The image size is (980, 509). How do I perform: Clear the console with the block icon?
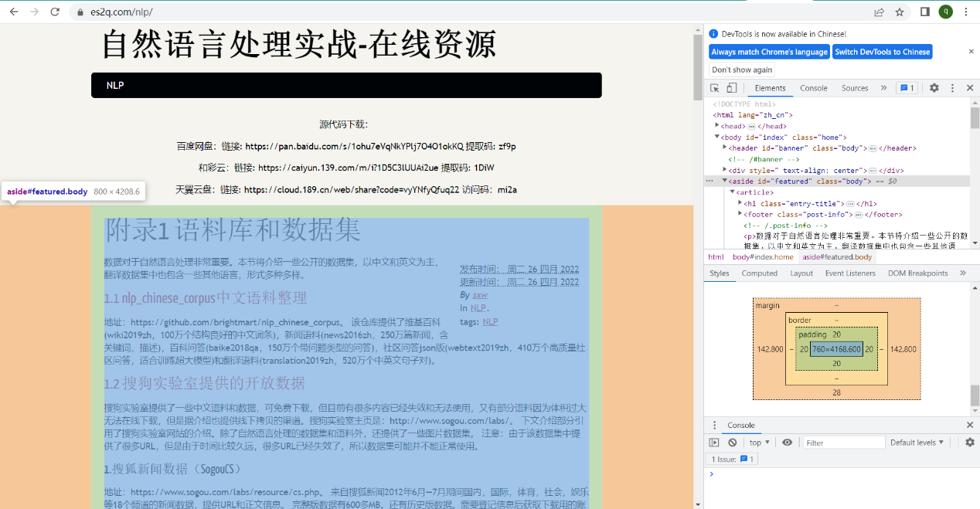click(733, 443)
